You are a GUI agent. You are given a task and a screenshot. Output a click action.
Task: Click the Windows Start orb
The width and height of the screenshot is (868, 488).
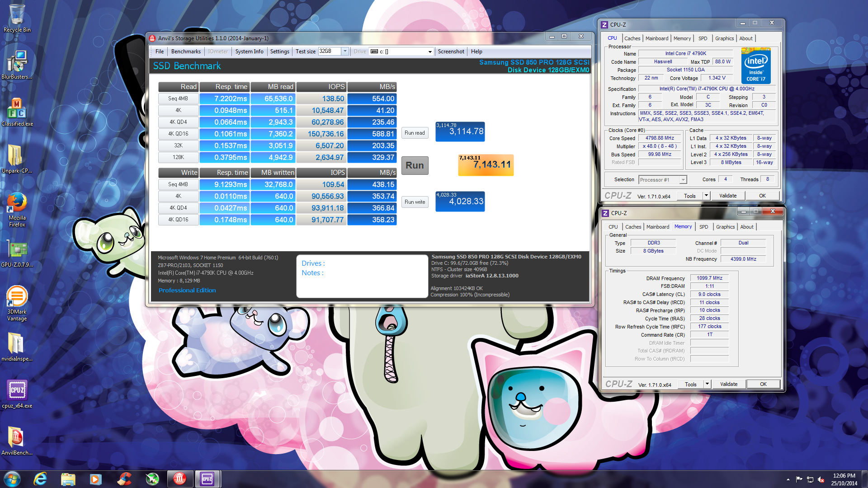tap(12, 479)
